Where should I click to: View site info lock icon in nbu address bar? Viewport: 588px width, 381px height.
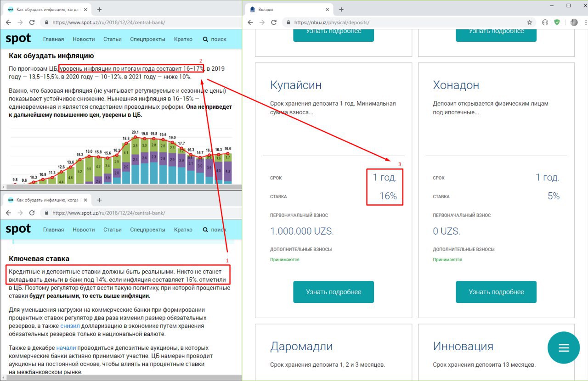(288, 22)
